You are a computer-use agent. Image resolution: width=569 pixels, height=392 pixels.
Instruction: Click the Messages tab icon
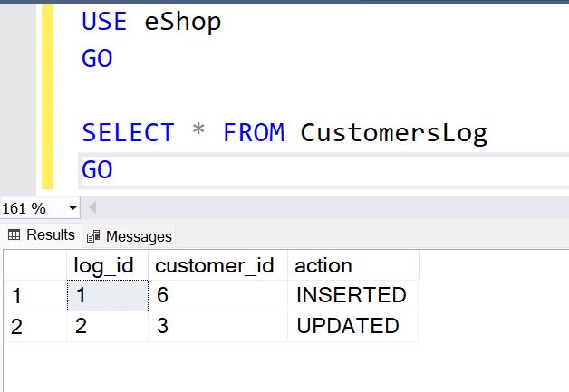[93, 236]
